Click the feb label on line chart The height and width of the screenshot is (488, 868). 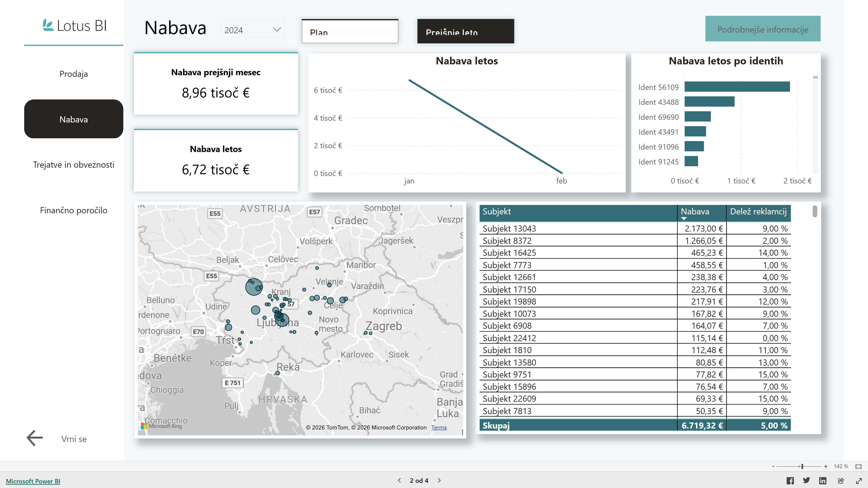[x=561, y=181]
